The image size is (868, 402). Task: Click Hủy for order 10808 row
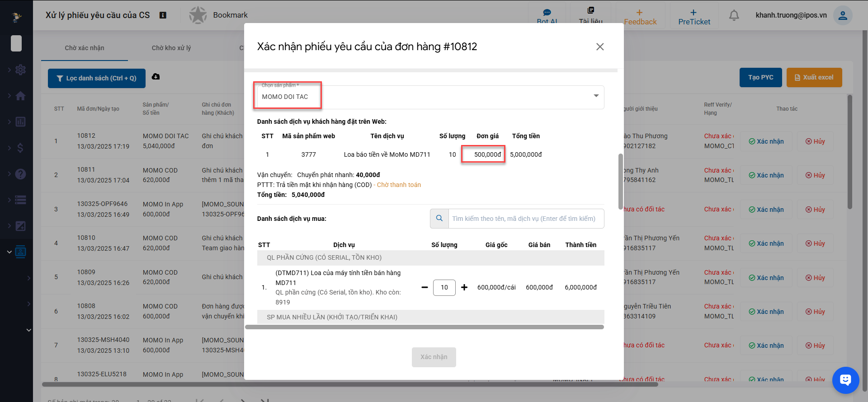pyautogui.click(x=815, y=312)
